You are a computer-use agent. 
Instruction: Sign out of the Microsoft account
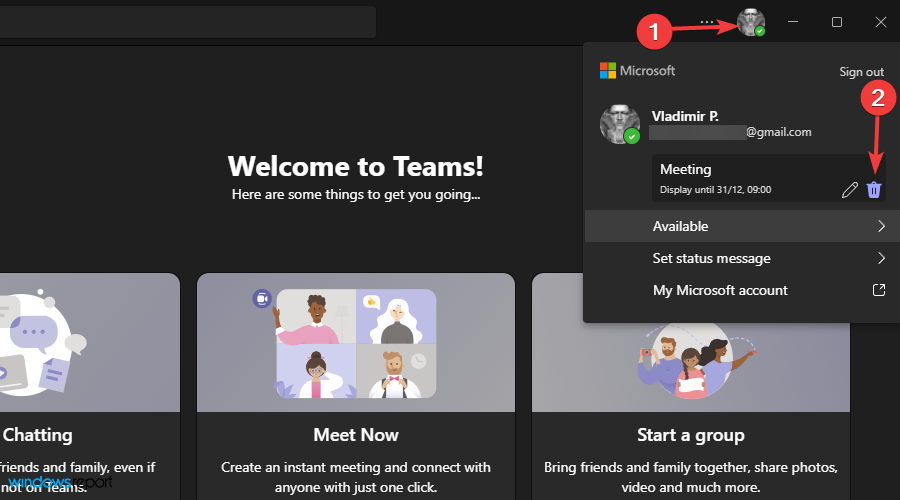[861, 72]
